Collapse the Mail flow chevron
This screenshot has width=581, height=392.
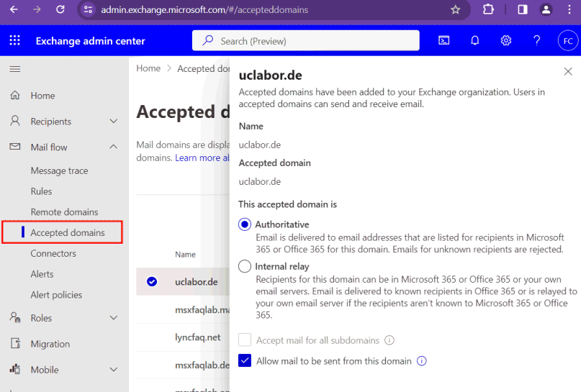pyautogui.click(x=114, y=147)
